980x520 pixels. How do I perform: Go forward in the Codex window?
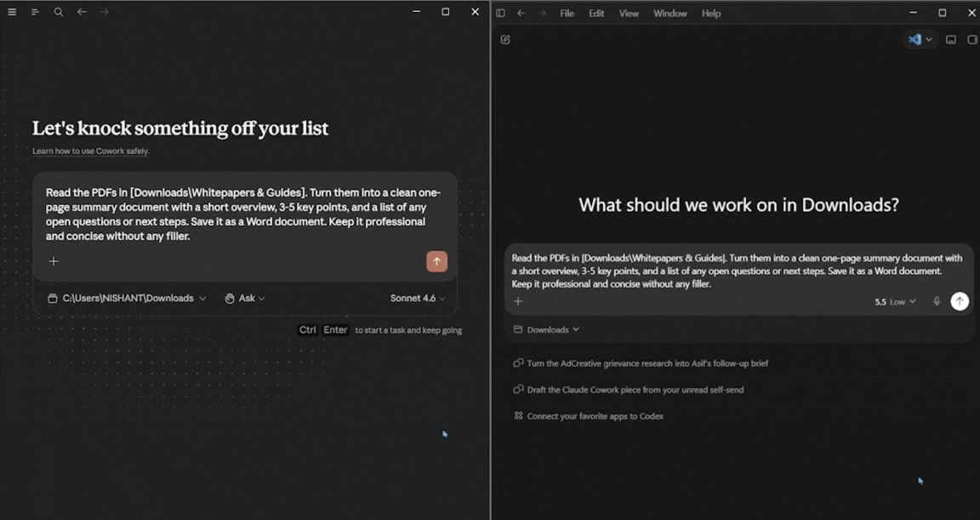pyautogui.click(x=542, y=13)
